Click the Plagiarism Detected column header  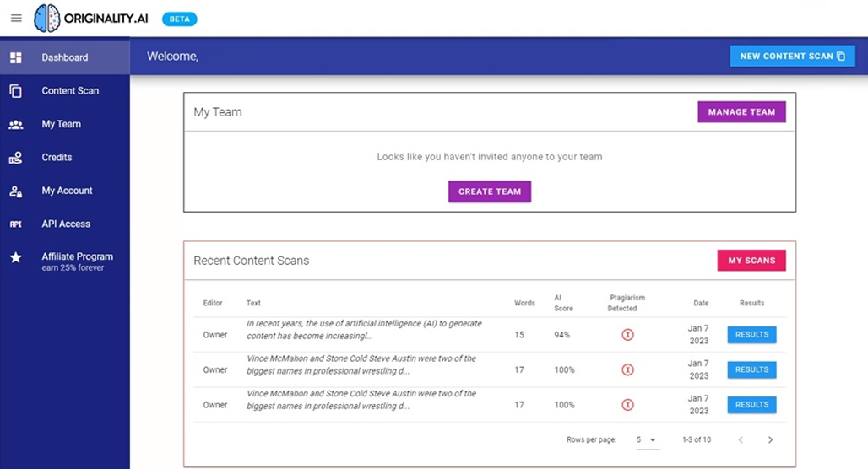click(x=627, y=303)
